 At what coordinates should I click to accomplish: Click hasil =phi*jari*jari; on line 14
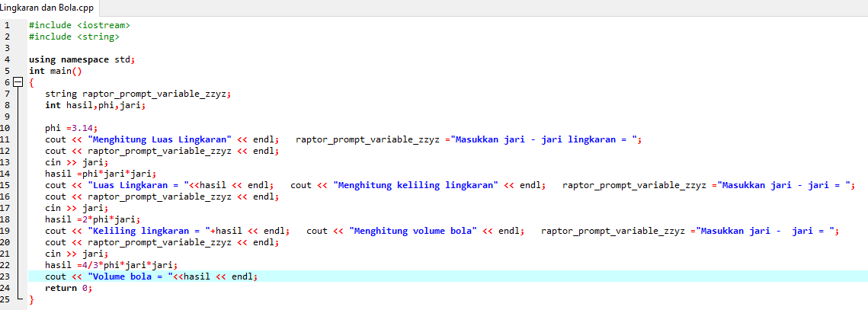coord(101,174)
